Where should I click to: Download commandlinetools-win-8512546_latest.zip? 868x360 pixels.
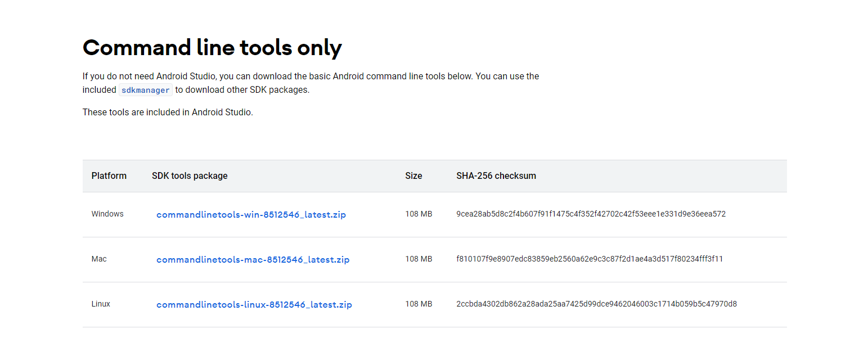pyautogui.click(x=251, y=215)
